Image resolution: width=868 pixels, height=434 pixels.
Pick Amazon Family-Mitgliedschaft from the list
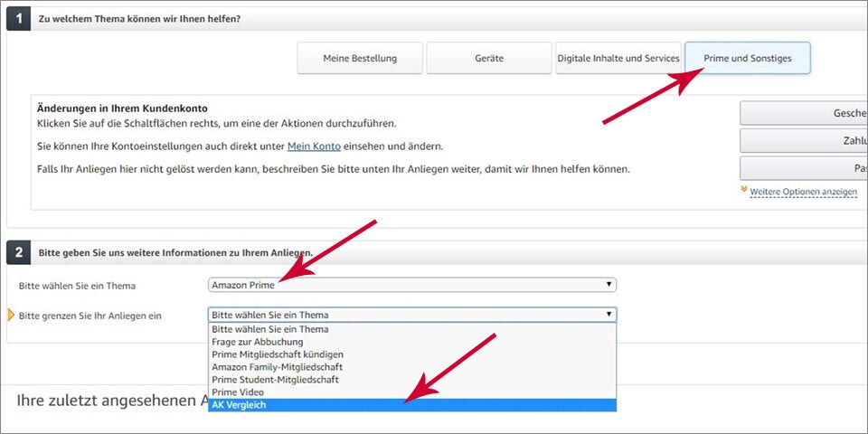pyautogui.click(x=412, y=367)
